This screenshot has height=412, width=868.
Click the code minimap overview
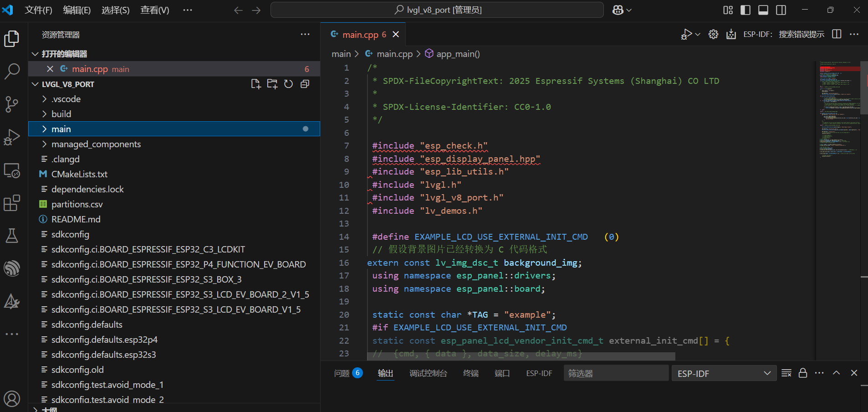[840, 109]
